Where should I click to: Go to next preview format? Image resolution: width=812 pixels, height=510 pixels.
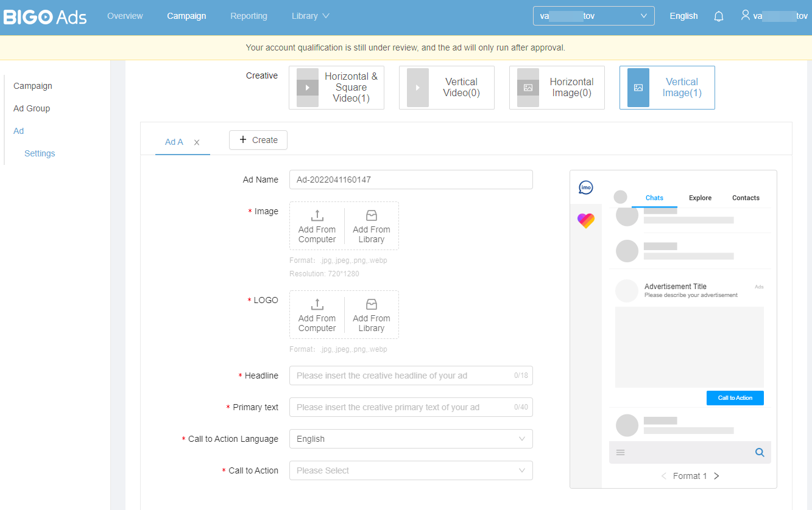point(716,476)
